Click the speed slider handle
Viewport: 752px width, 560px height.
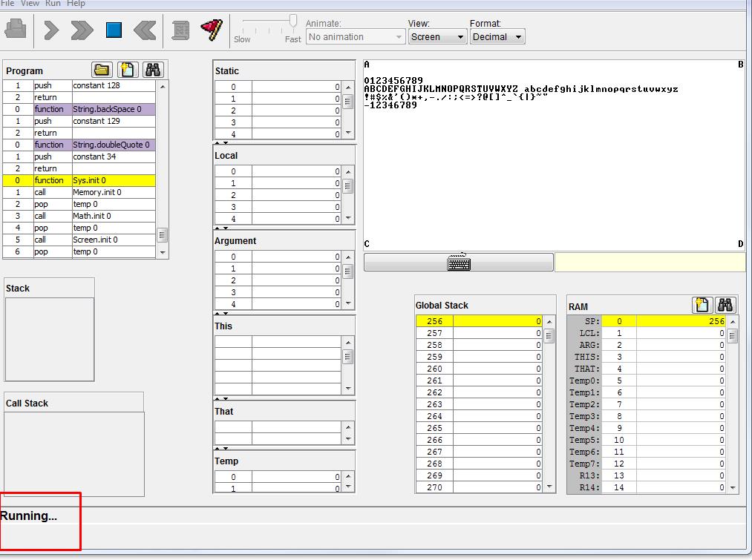(293, 21)
